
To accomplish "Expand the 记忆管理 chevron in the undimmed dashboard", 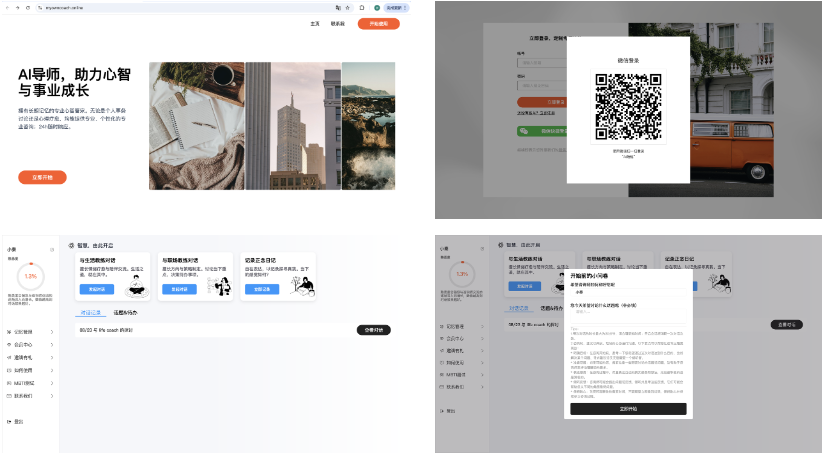I will coord(52,332).
